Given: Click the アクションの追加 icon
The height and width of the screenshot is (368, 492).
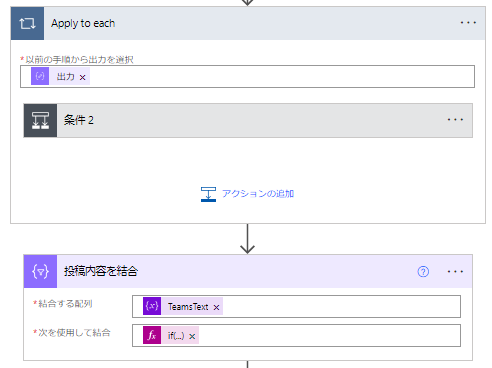Looking at the screenshot, I should pos(208,194).
